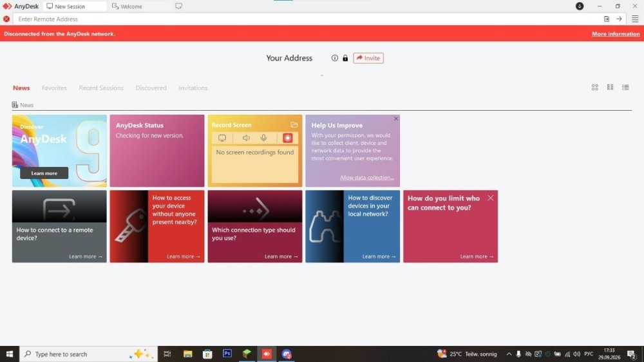Screen dimensions: 644x362
Task: Open File Explorer from the taskbar
Action: tap(187, 354)
